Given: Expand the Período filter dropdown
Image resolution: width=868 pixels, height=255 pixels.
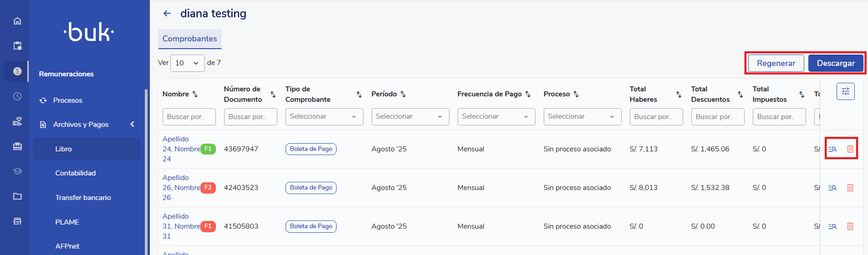Looking at the screenshot, I should click(x=410, y=117).
